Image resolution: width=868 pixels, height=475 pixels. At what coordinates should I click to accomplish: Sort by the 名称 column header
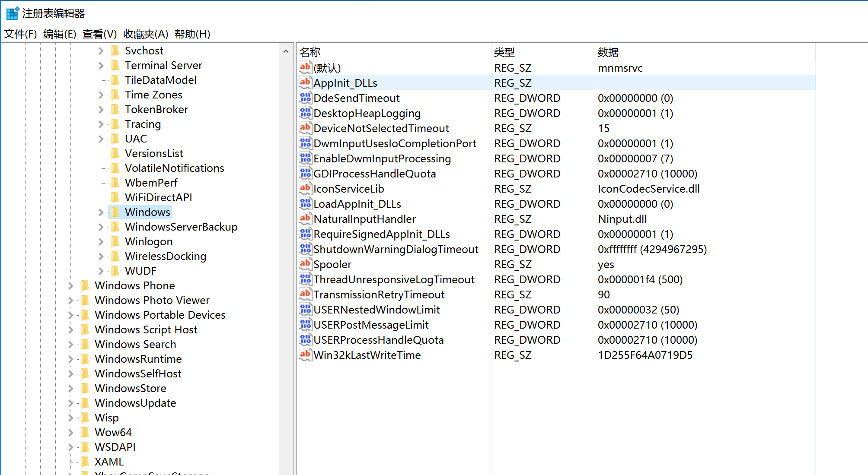[310, 52]
